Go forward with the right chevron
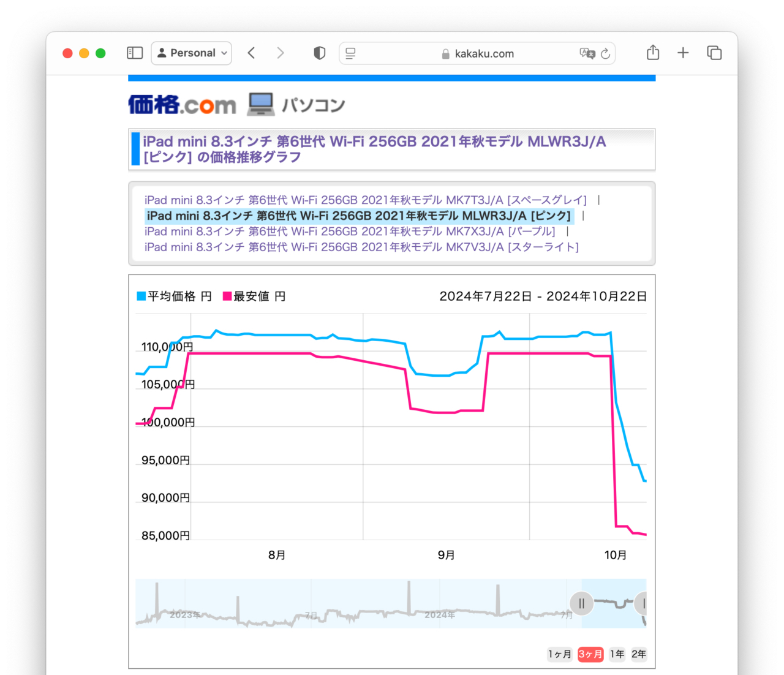The image size is (784, 675). pos(281,53)
